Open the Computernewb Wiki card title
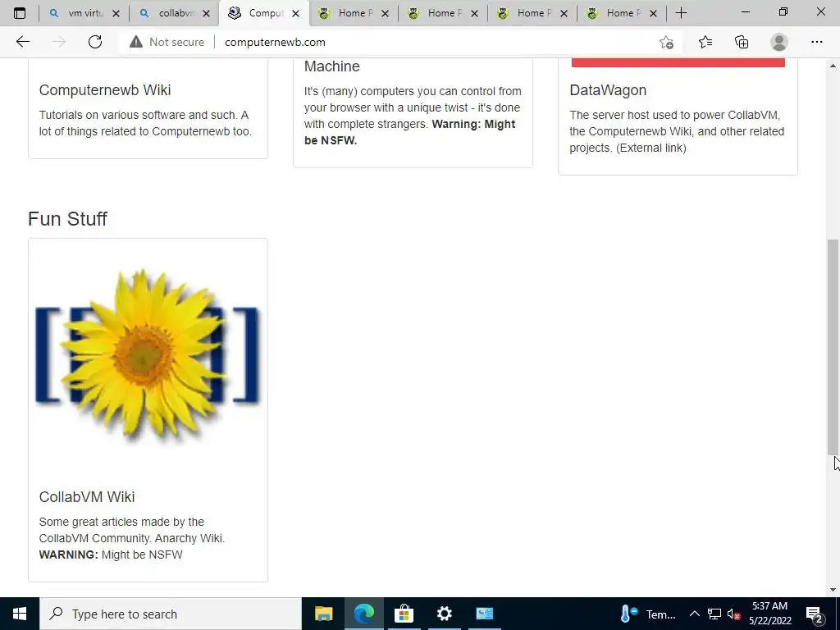The height and width of the screenshot is (630, 840). click(105, 90)
